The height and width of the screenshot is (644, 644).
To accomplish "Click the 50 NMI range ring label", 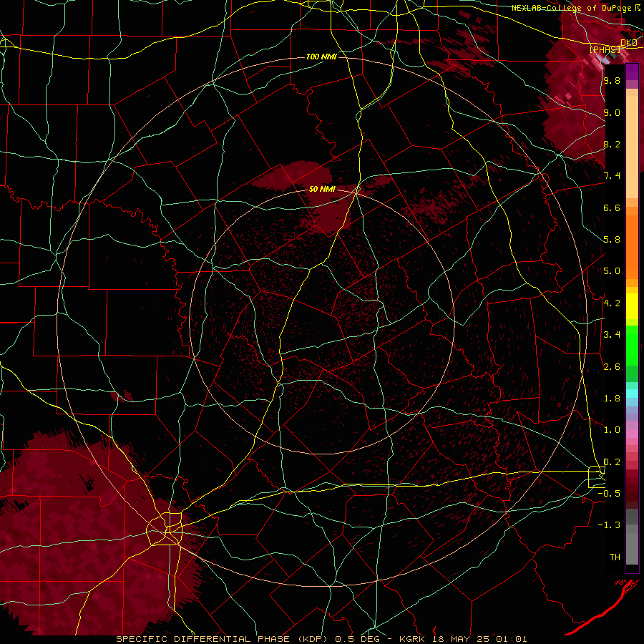I will click(x=322, y=190).
